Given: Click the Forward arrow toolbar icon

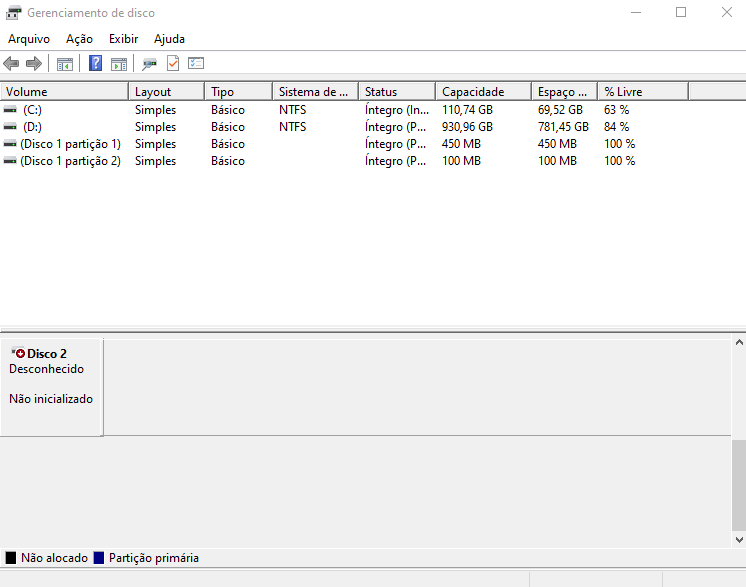Looking at the screenshot, I should point(33,63).
